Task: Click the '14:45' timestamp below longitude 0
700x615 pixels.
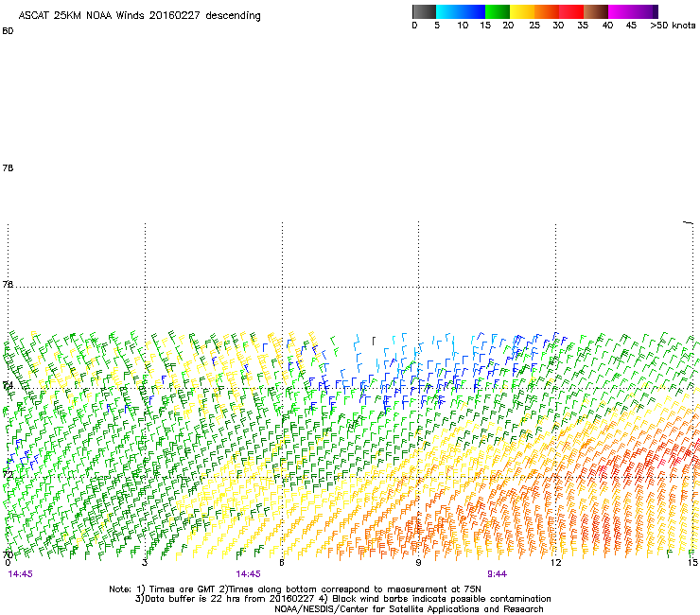Action: (x=20, y=574)
